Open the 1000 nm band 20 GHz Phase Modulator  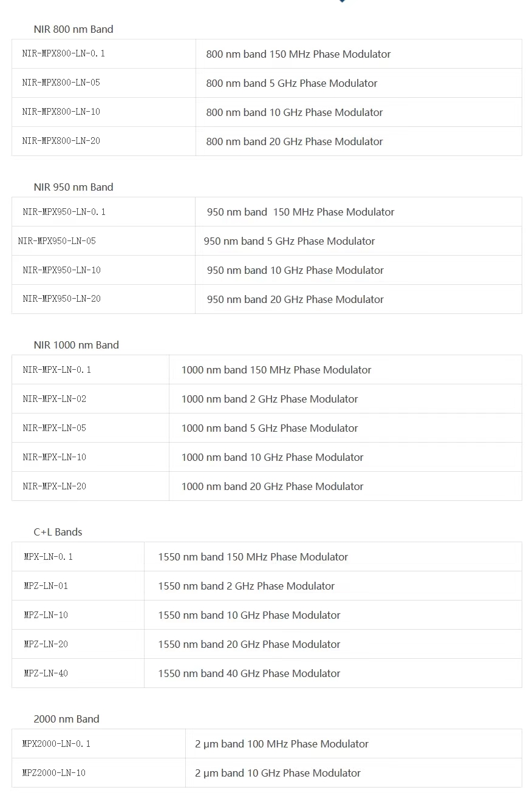coord(272,486)
